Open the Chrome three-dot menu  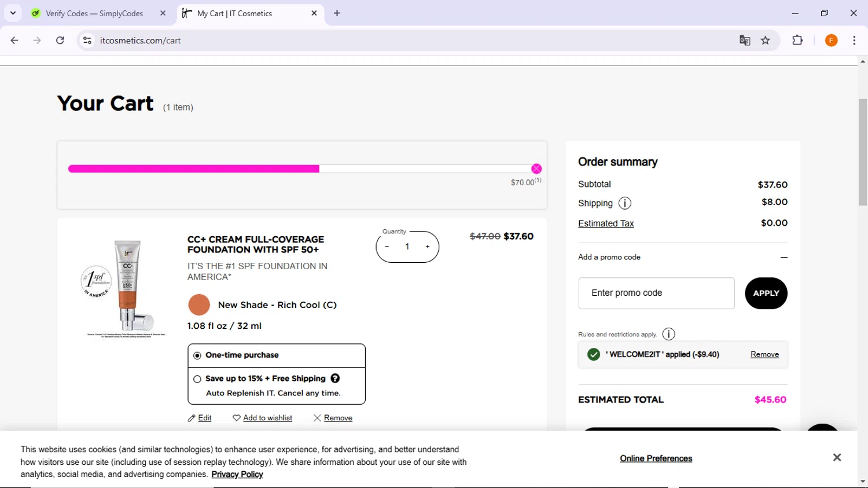pyautogui.click(x=854, y=41)
